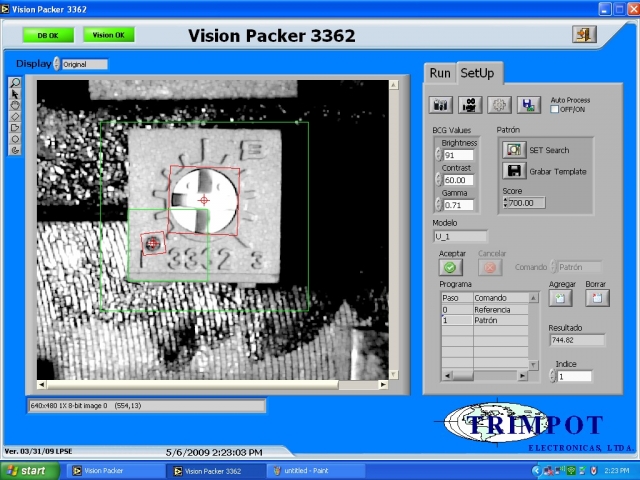Open the Windows start button
The height and width of the screenshot is (480, 640).
tap(30, 471)
